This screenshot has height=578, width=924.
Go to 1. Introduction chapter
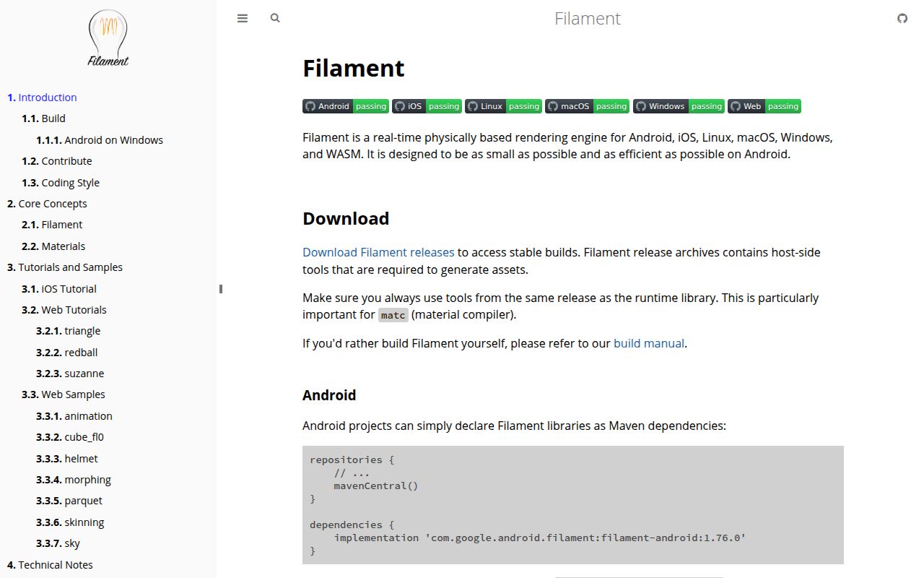(x=42, y=98)
